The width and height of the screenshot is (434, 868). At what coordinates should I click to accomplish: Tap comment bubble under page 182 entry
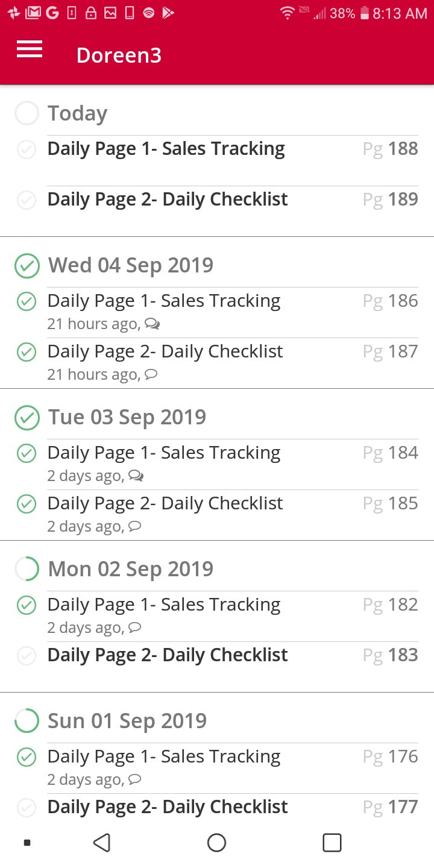point(135,628)
